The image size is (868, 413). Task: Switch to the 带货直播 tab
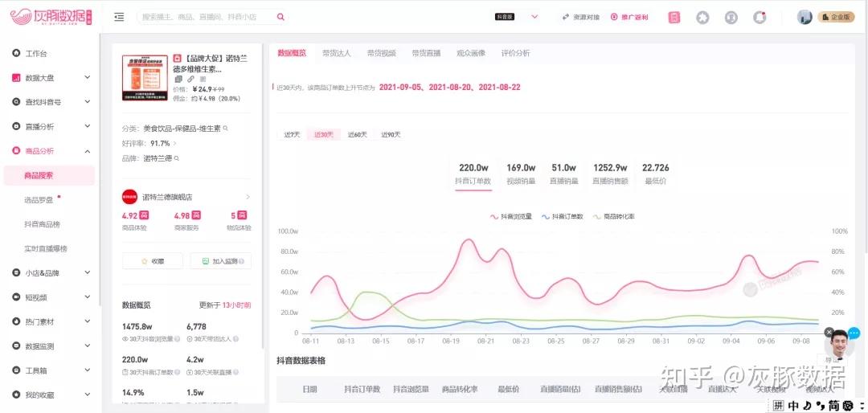tap(426, 53)
